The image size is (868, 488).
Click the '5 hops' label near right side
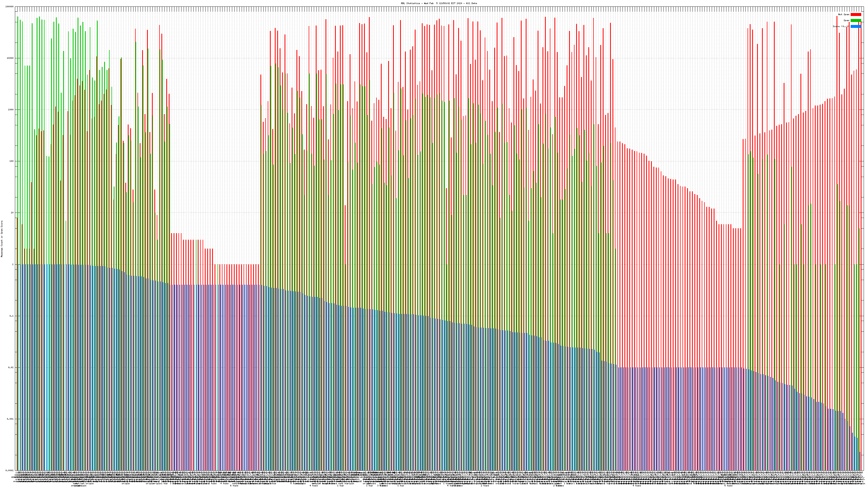click(x=728, y=486)
